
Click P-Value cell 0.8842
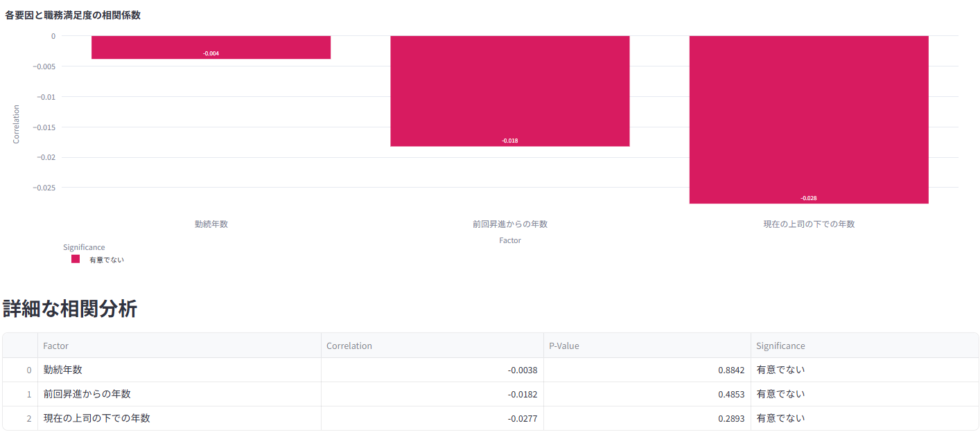pyautogui.click(x=647, y=370)
